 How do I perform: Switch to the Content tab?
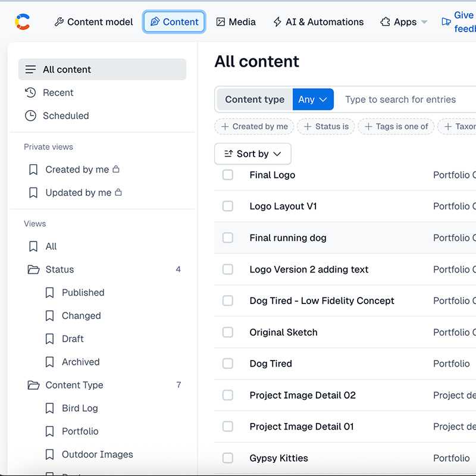point(174,21)
